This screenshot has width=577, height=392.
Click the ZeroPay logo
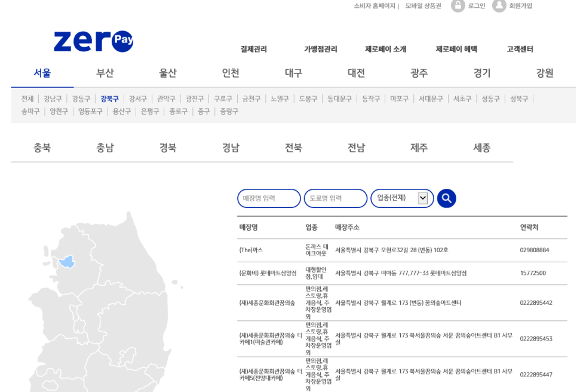(x=93, y=41)
